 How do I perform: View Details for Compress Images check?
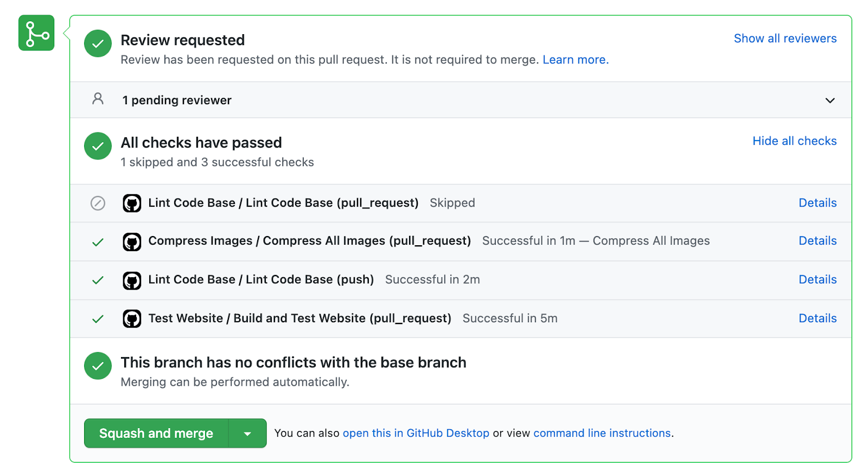[817, 241]
